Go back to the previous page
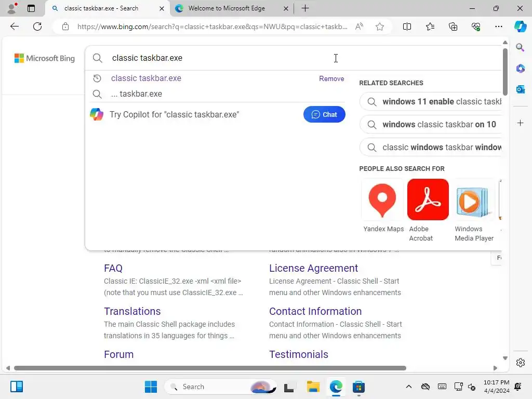 click(14, 26)
